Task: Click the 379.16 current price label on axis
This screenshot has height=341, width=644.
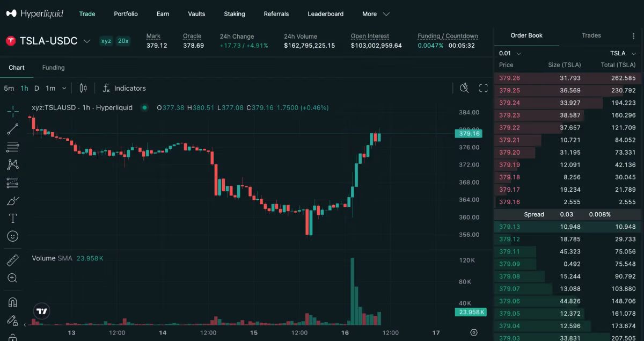Action: click(469, 134)
